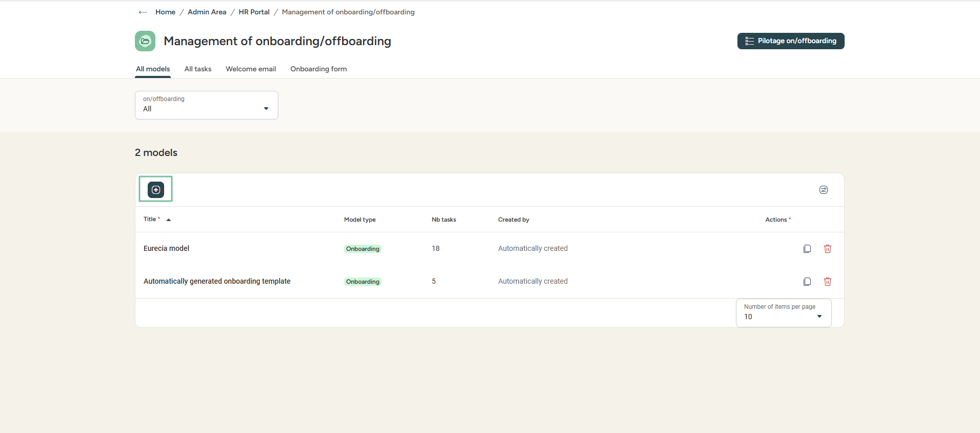Delete the Eurecia model

pyautogui.click(x=827, y=249)
